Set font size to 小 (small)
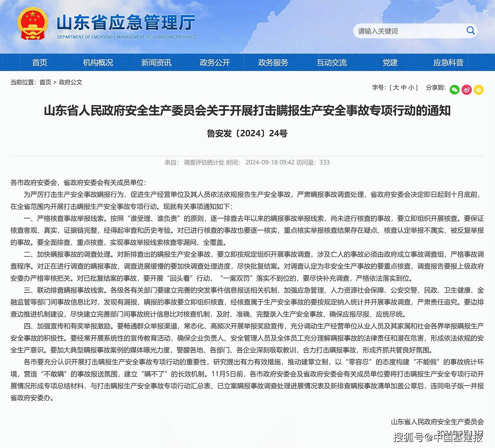Viewport: 495px width, 448px height. point(411,88)
